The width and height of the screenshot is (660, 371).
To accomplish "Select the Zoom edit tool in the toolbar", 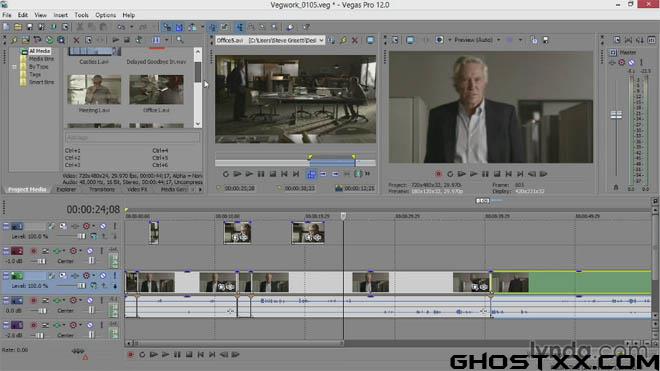I will [x=274, y=27].
